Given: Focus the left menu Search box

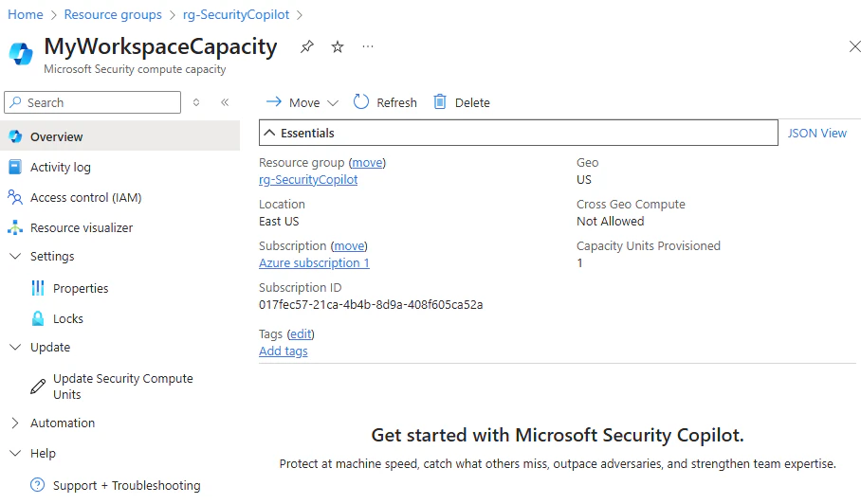Looking at the screenshot, I should coord(92,102).
